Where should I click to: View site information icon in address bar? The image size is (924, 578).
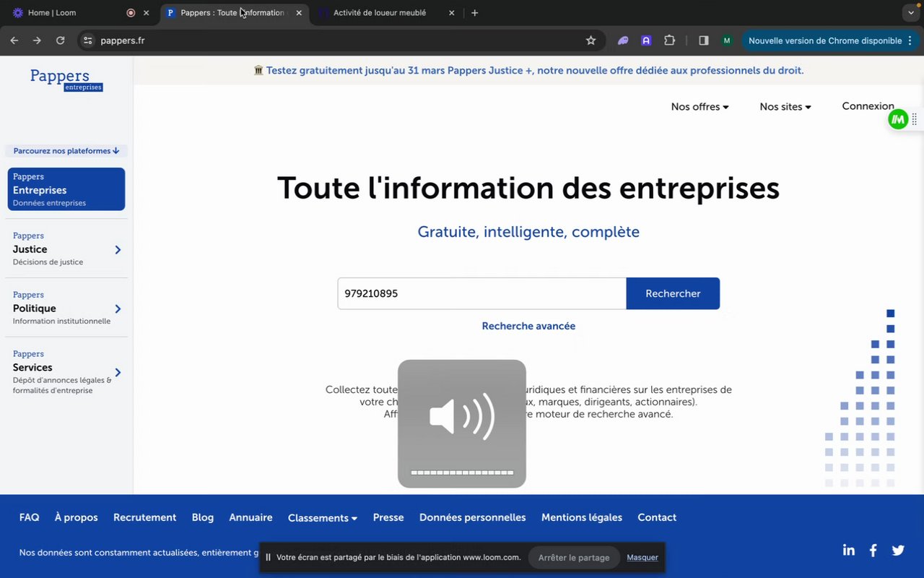[x=88, y=40]
